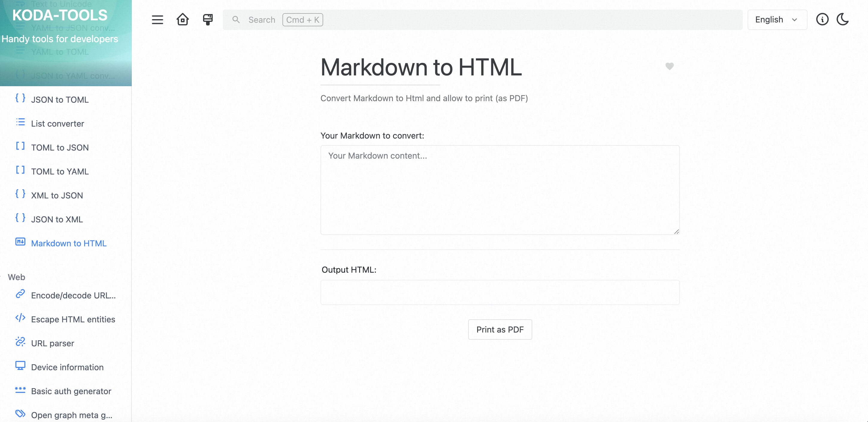This screenshot has width=868, height=422.
Task: Open the English language dropdown
Action: [777, 19]
